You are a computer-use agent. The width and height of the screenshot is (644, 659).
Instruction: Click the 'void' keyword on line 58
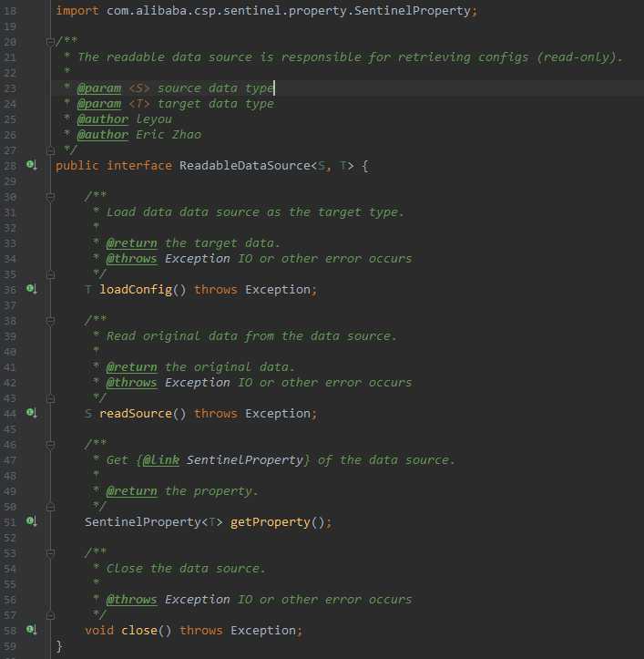[99, 631]
